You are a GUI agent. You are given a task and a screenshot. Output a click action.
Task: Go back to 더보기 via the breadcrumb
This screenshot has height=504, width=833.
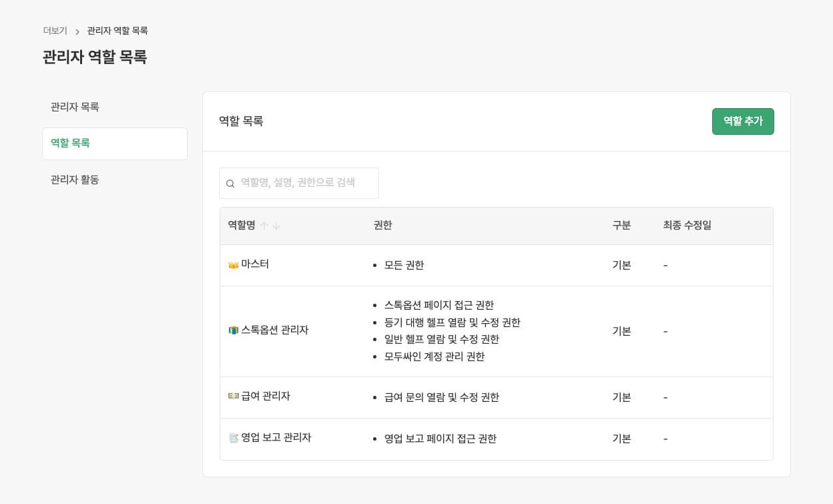coord(55,31)
